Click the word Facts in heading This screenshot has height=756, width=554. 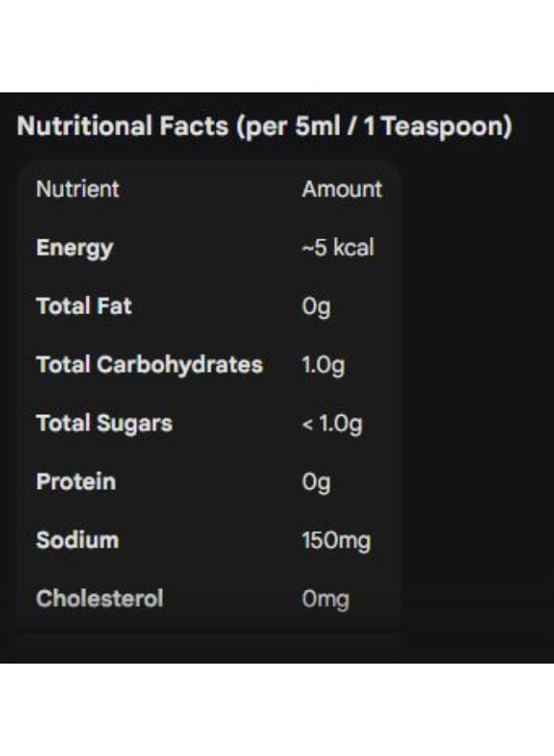194,126
